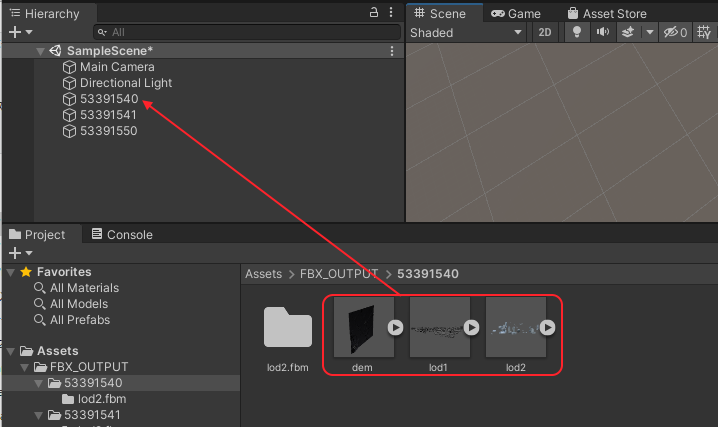This screenshot has width=720, height=430.
Task: Expand the lod1 asset arrow button
Action: [x=471, y=328]
